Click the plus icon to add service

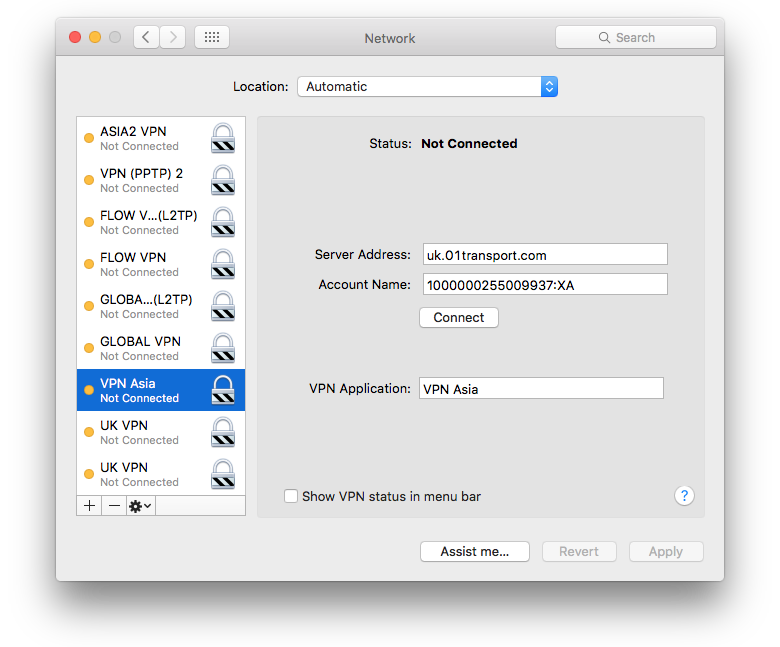90,506
